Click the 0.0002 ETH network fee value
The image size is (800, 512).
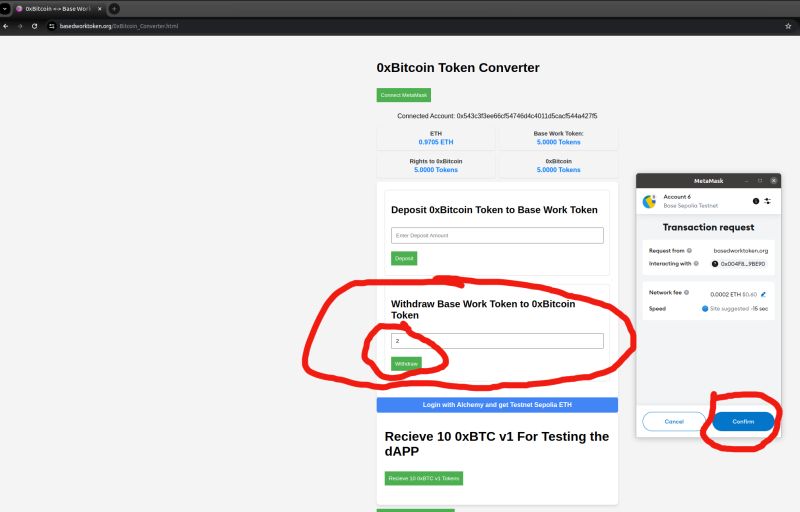[725, 294]
